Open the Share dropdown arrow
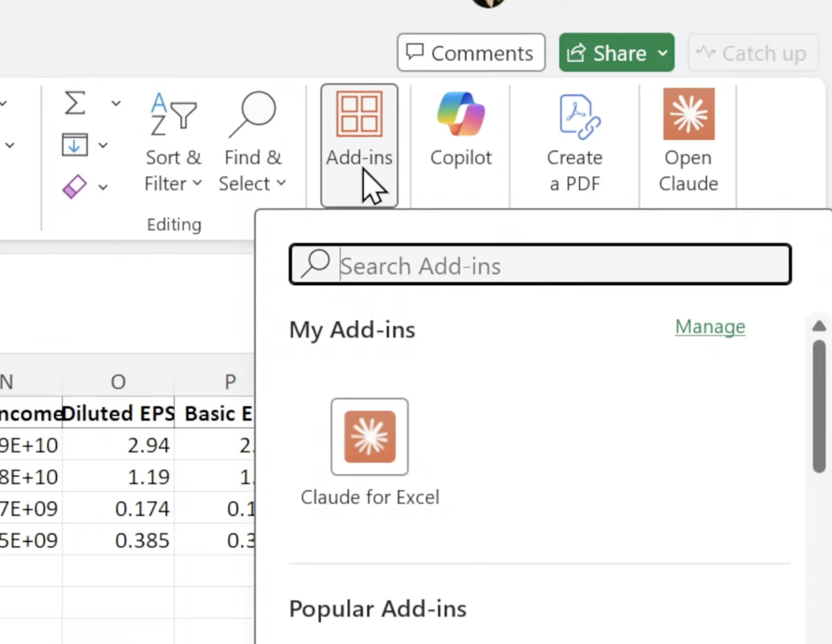The width and height of the screenshot is (832, 644). click(x=663, y=53)
